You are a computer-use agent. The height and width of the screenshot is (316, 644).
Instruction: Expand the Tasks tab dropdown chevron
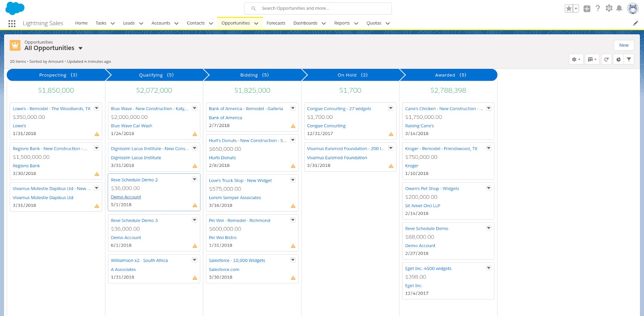(x=113, y=23)
